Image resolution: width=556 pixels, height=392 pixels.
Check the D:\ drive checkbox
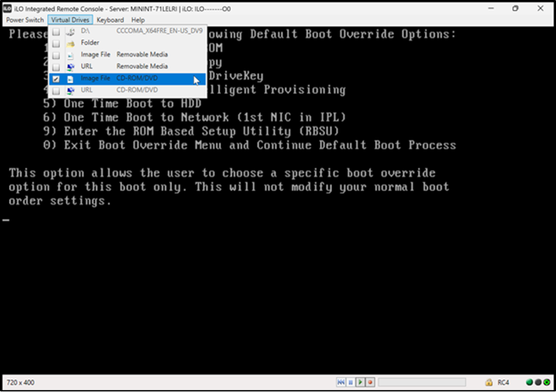point(56,32)
